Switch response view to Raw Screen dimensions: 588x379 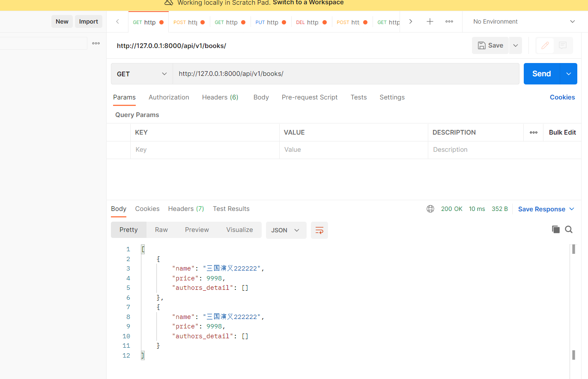pos(161,230)
